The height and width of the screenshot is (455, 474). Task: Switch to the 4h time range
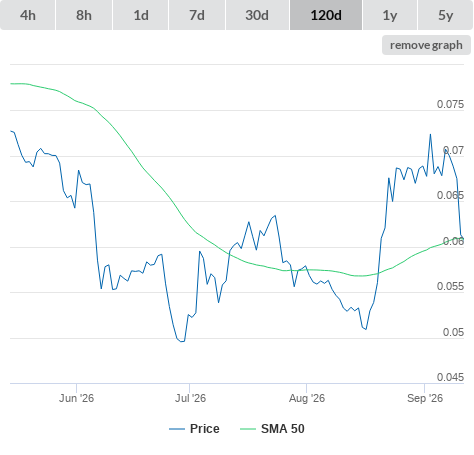click(28, 15)
